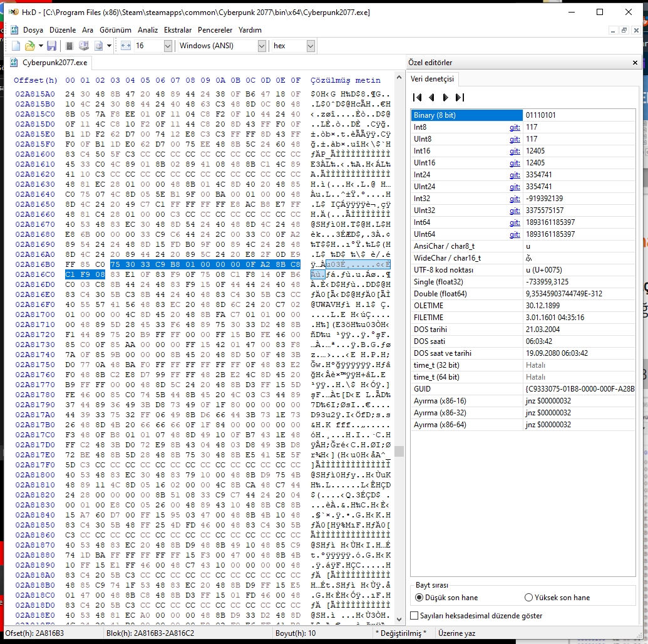Minimize the inner document window
Viewport: 648px width, 644px height.
[x=613, y=30]
